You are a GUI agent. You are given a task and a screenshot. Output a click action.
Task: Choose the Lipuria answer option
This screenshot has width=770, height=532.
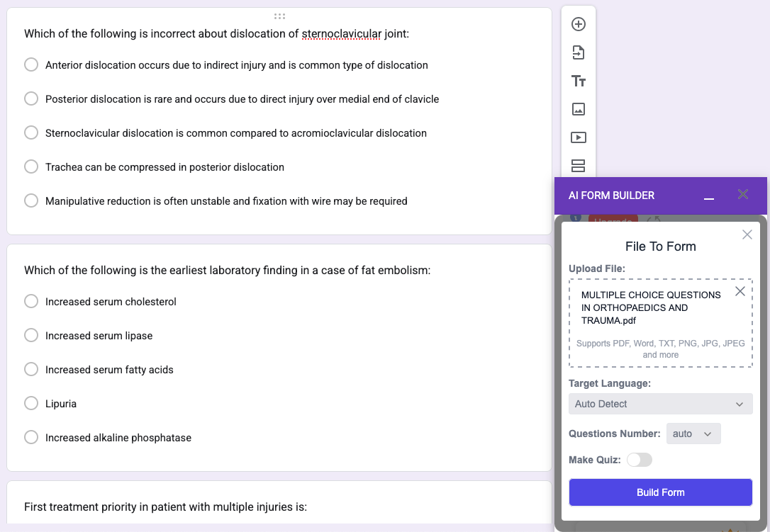[x=31, y=403]
